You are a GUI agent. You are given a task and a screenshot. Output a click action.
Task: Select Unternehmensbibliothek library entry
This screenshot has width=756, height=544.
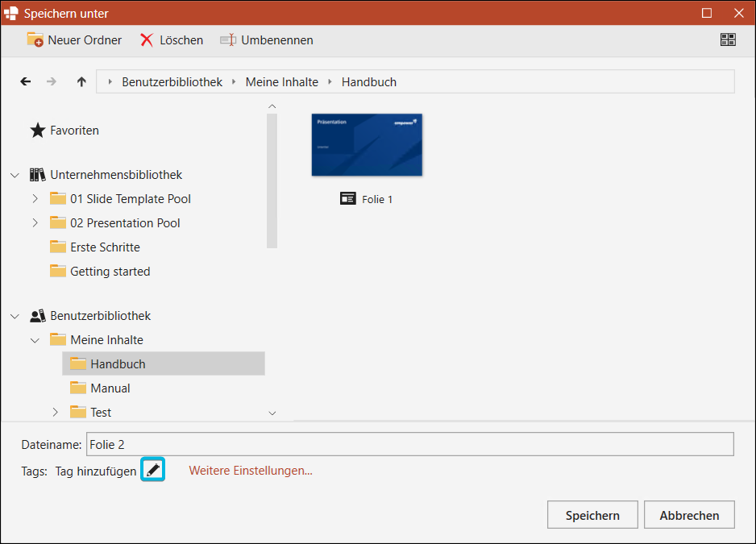(x=106, y=175)
